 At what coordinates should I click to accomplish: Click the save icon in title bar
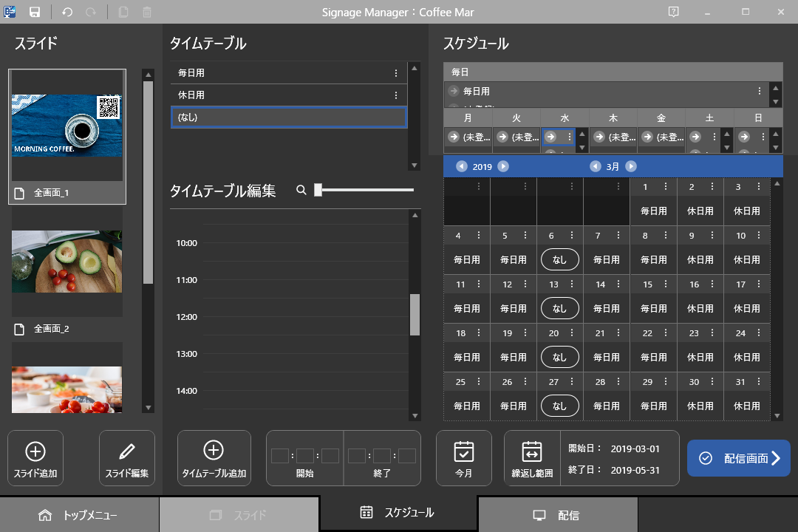pos(35,12)
